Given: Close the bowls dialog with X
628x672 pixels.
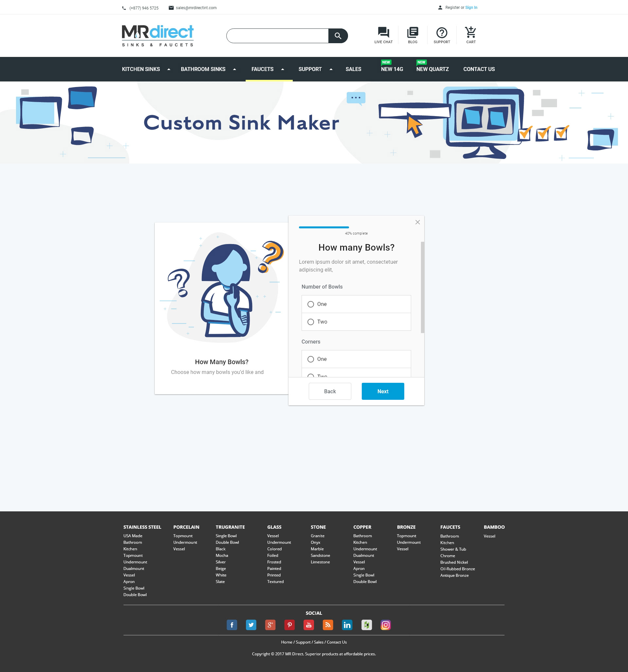Looking at the screenshot, I should point(417,222).
